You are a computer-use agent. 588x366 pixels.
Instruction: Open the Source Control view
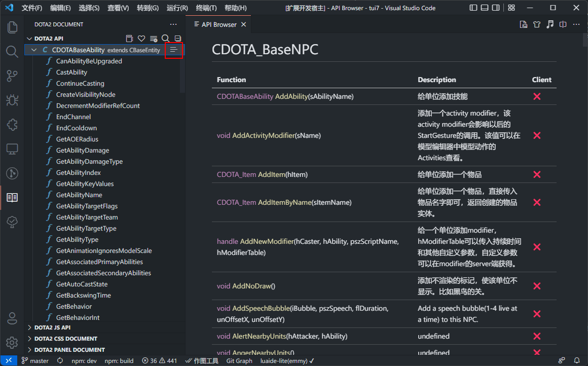pos(12,76)
